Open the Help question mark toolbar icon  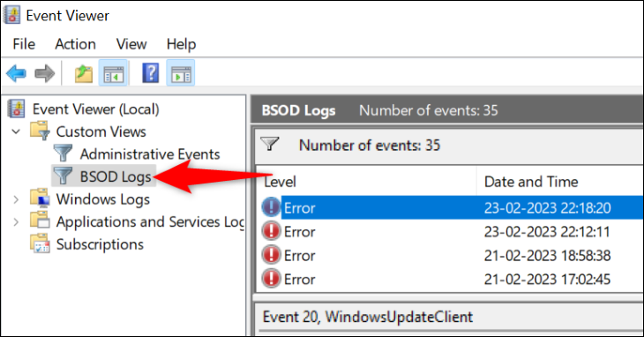point(151,73)
